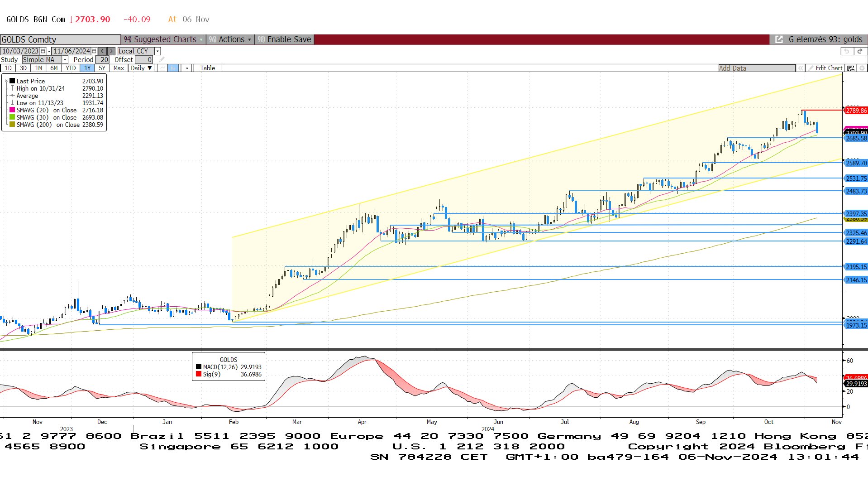Click the 2291.64 level label
The width and height of the screenshot is (868, 482).
click(856, 241)
